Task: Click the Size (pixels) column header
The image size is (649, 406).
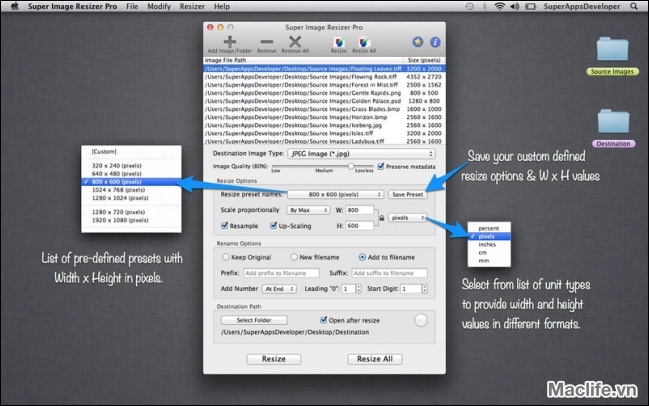Action: tap(424, 60)
